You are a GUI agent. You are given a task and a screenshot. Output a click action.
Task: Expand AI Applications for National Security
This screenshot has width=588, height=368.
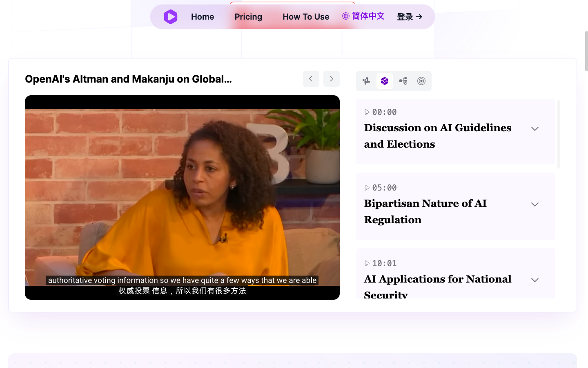[535, 280]
